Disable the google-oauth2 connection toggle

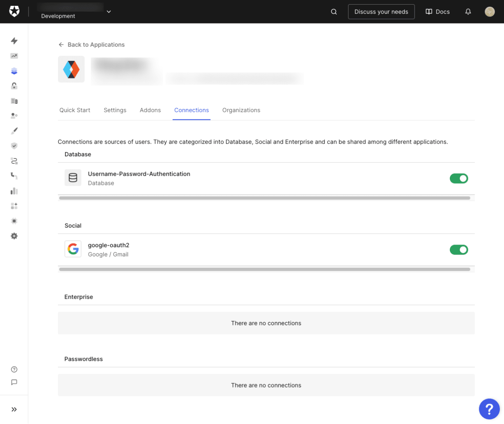point(459,250)
